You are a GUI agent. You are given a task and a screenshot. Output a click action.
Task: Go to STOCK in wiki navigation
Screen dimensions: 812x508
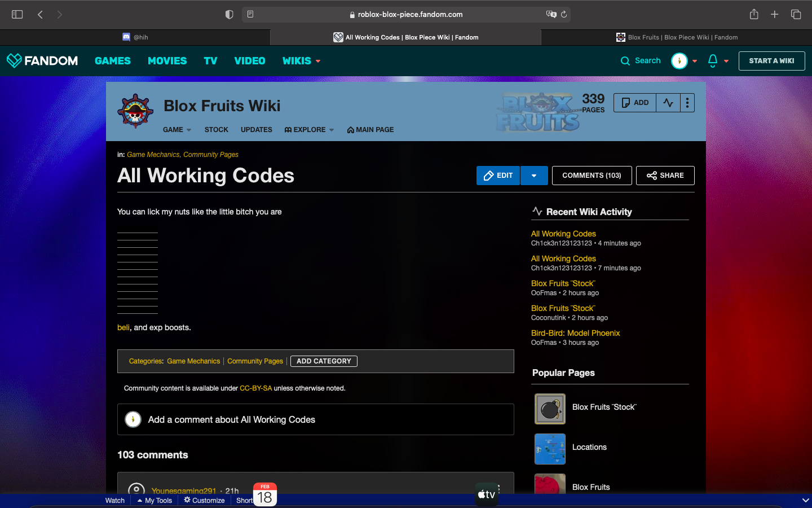tap(217, 130)
